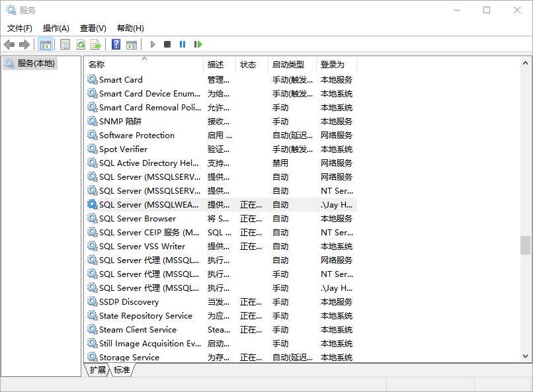Image resolution: width=533 pixels, height=392 pixels.
Task: Click the vertical scrollbar thumb
Action: coord(525,245)
